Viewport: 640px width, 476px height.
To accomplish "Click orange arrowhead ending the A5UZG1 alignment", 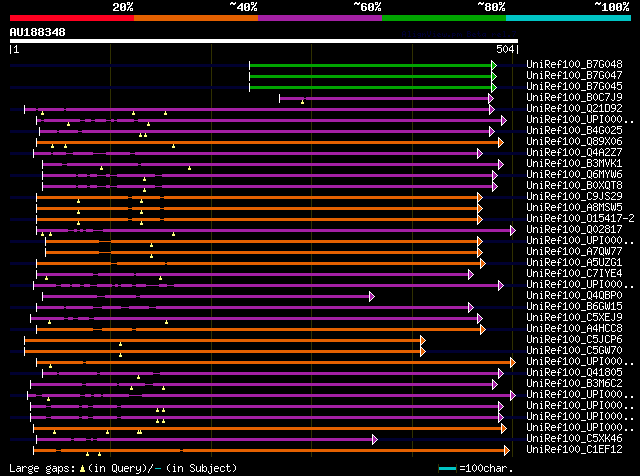I will click(483, 264).
